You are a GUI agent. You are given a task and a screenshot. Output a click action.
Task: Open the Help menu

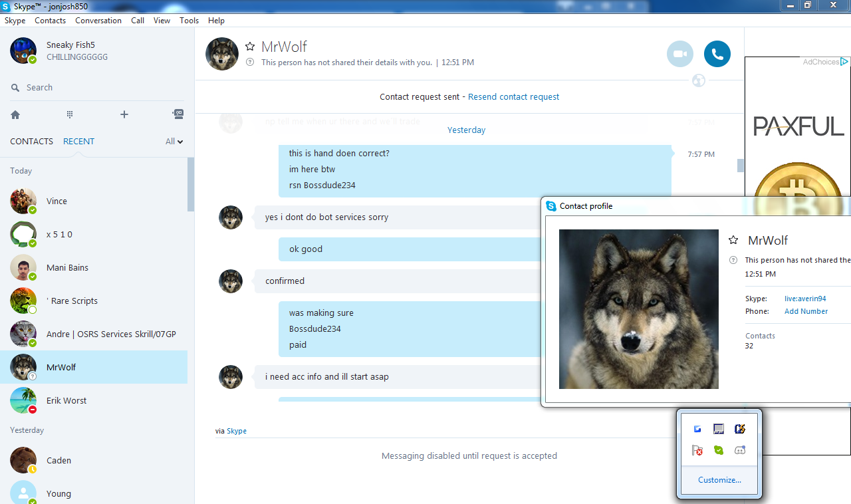216,21
